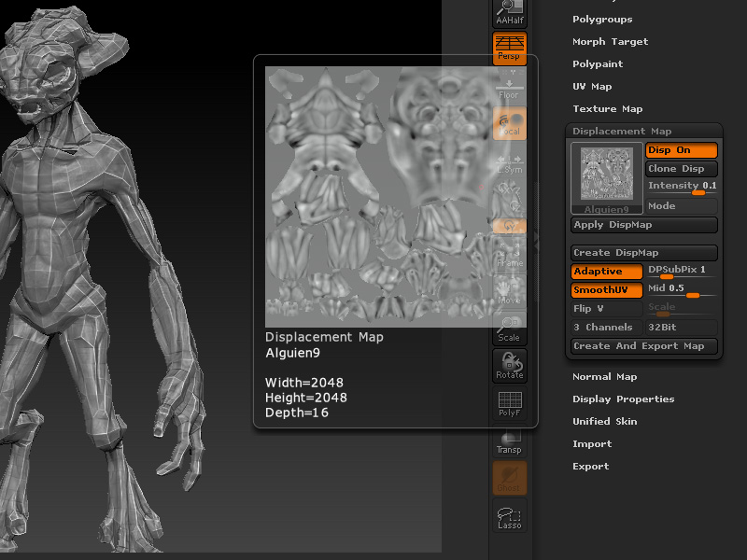This screenshot has width=747, height=560.
Task: Toggle the displacement Mode button
Action: click(682, 206)
